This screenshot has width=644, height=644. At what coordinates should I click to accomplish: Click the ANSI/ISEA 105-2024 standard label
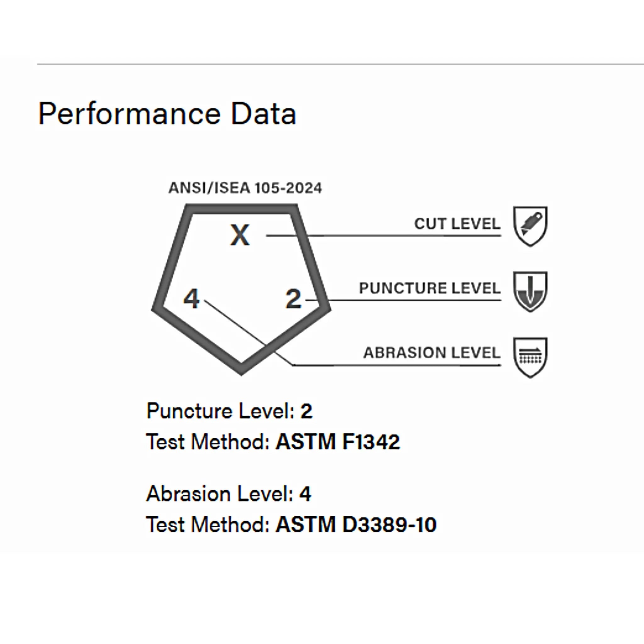click(x=245, y=188)
